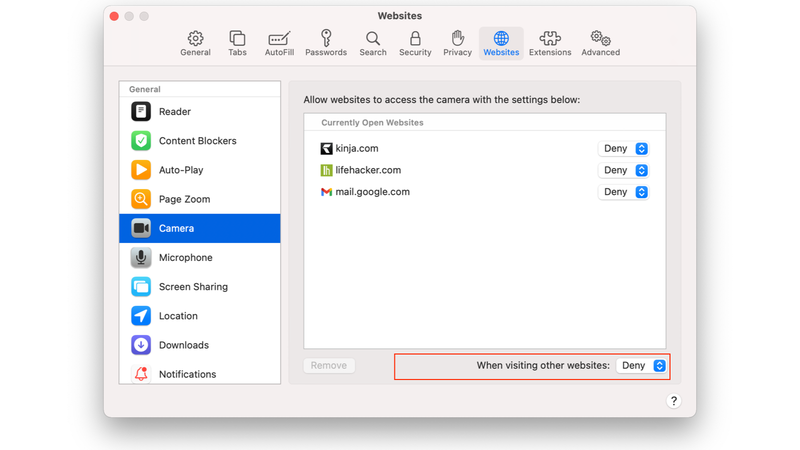This screenshot has height=450, width=800.
Task: Open the Tabs preferences icon
Action: tap(237, 38)
